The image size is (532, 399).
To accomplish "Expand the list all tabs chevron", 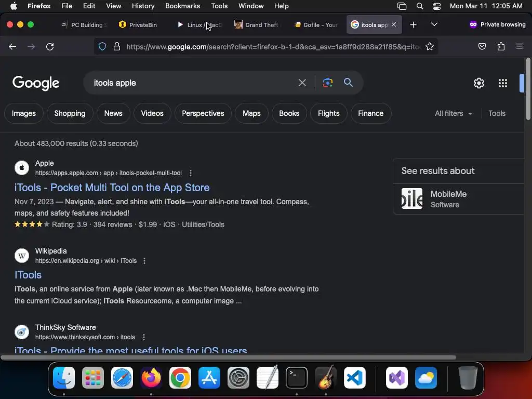I will click(x=434, y=24).
